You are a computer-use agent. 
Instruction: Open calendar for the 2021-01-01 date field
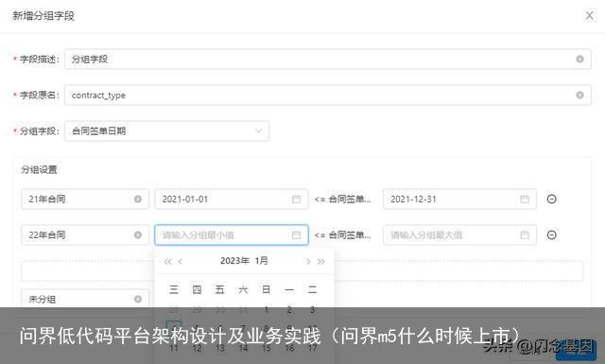tap(296, 199)
